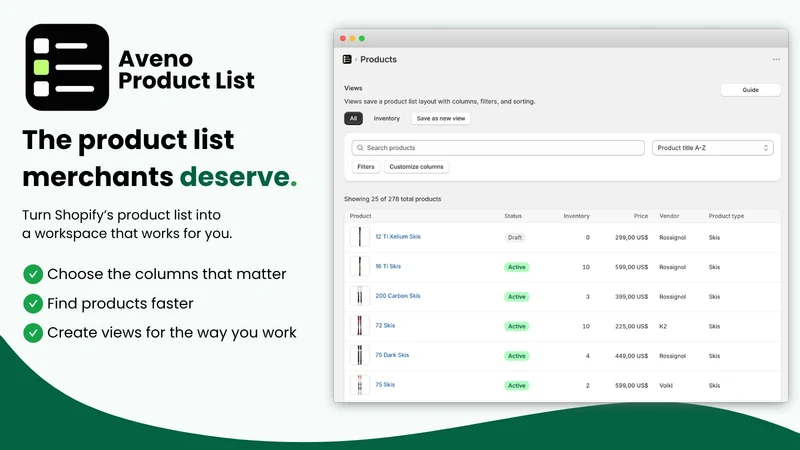800x450 pixels.
Task: Click the 75 Skis product thumbnail
Action: click(x=360, y=385)
